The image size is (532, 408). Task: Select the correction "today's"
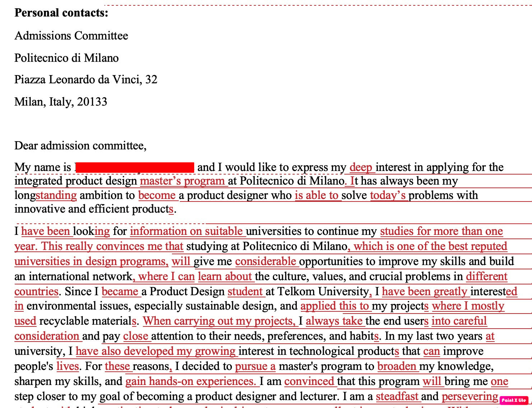click(x=389, y=195)
